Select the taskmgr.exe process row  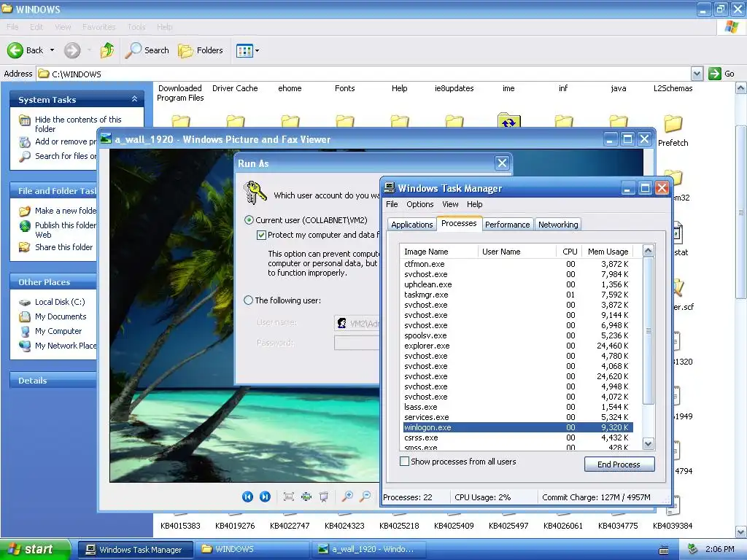pyautogui.click(x=518, y=295)
